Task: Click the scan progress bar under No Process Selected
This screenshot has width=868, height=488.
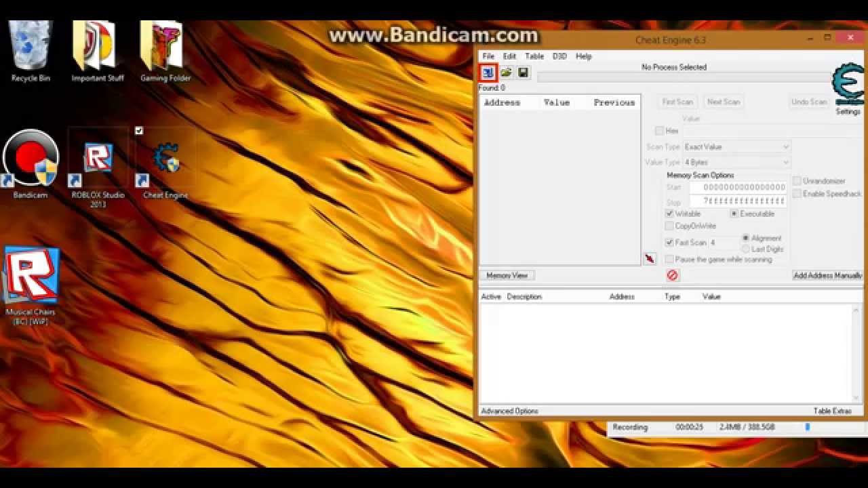Action: point(684,77)
